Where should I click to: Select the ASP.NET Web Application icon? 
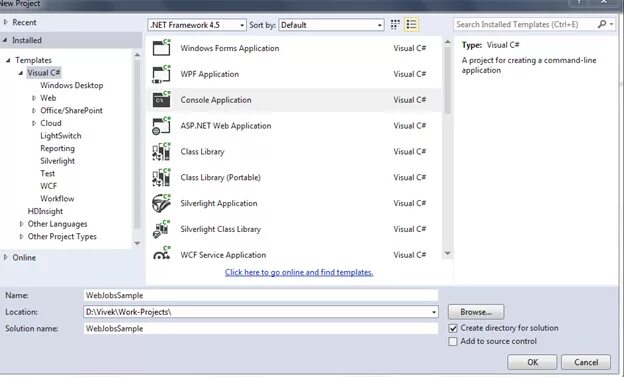(x=161, y=126)
